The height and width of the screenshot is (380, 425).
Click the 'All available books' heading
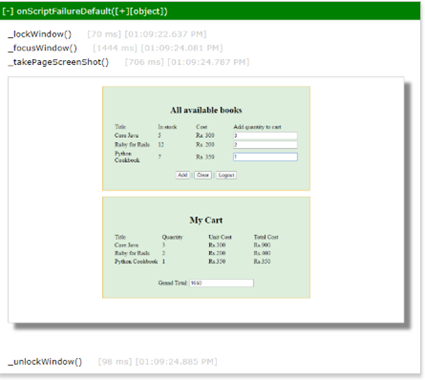tap(206, 110)
